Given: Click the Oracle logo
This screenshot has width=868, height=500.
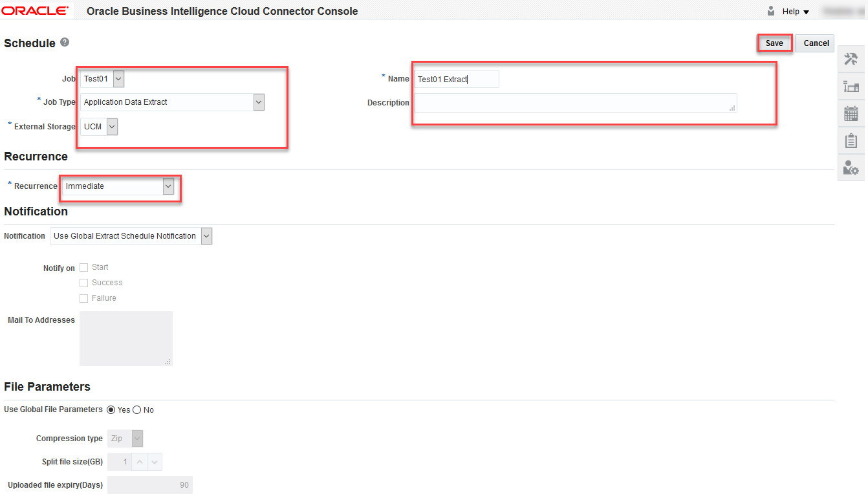Looking at the screenshot, I should coord(36,11).
